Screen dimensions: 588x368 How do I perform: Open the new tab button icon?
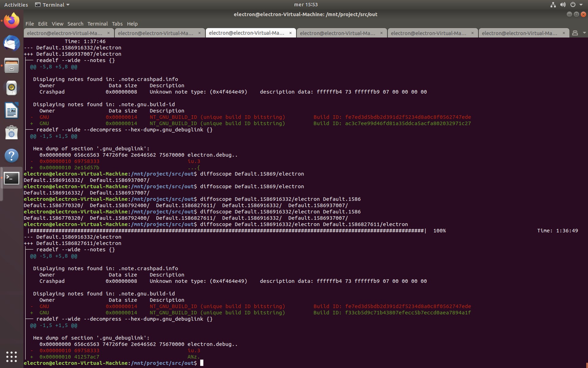click(x=575, y=33)
